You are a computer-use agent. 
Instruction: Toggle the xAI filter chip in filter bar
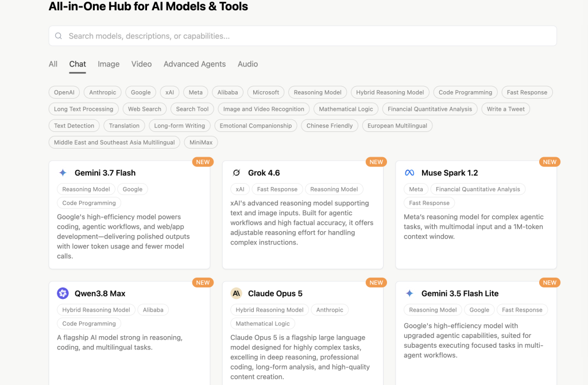point(169,92)
